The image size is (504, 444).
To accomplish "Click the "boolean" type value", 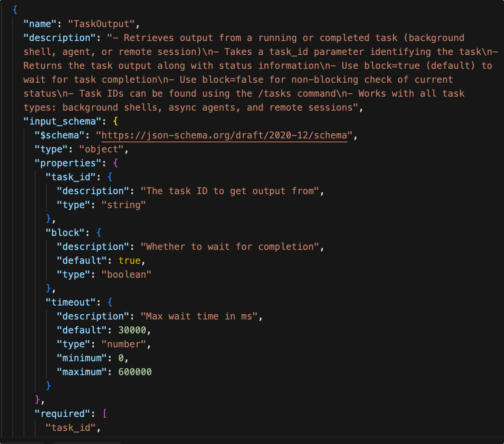I will tap(126, 275).
